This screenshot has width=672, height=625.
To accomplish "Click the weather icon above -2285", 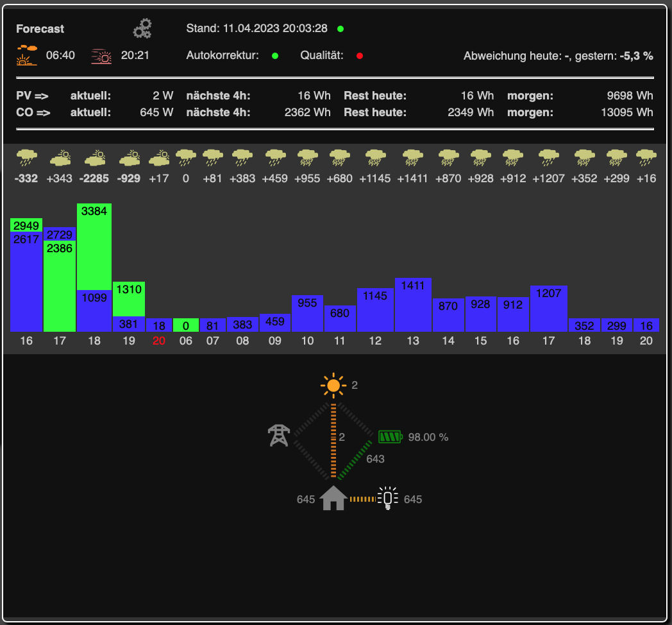I will point(95,158).
